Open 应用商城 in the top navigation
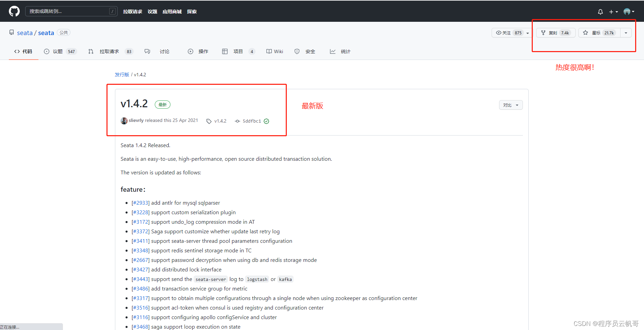The width and height of the screenshot is (644, 330). [172, 12]
